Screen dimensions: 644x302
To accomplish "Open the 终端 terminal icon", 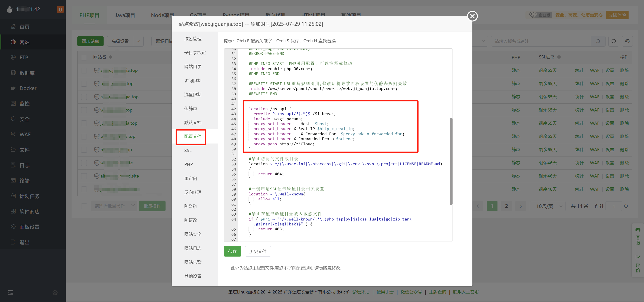I will click(x=13, y=180).
